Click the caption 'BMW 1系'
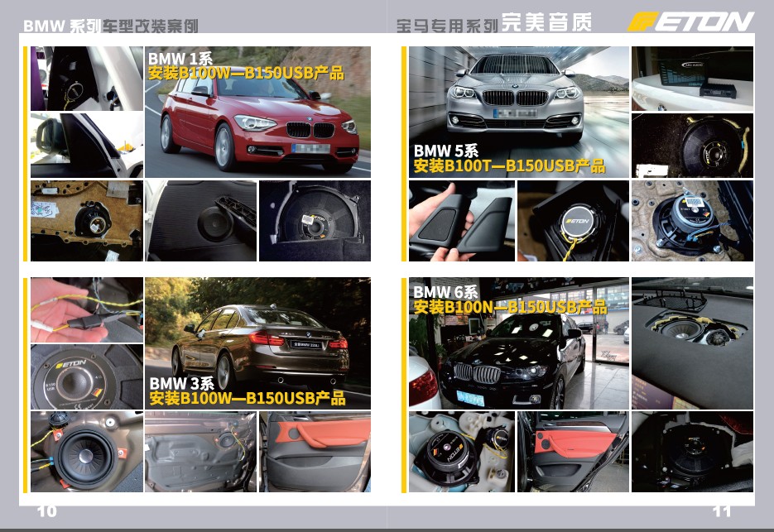 click(x=180, y=59)
